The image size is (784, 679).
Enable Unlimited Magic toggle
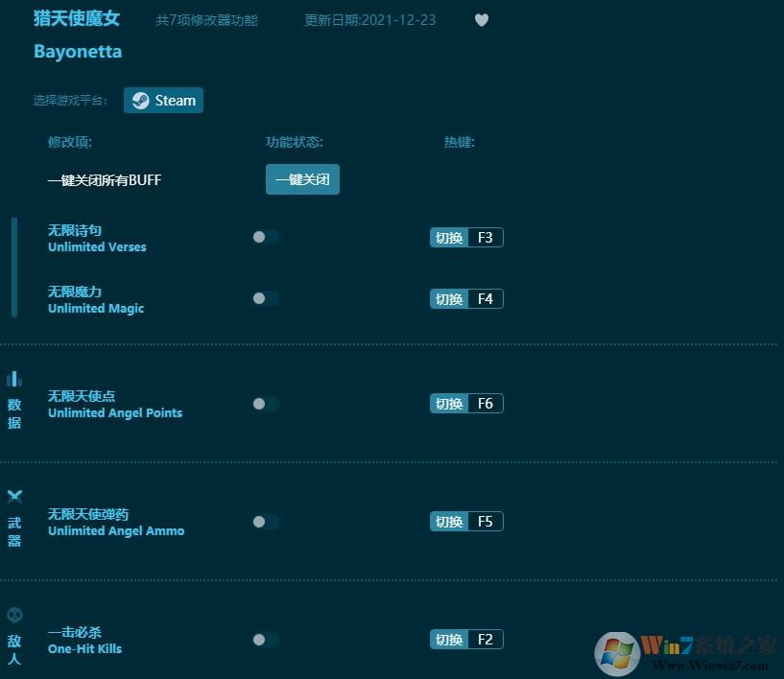[x=266, y=298]
